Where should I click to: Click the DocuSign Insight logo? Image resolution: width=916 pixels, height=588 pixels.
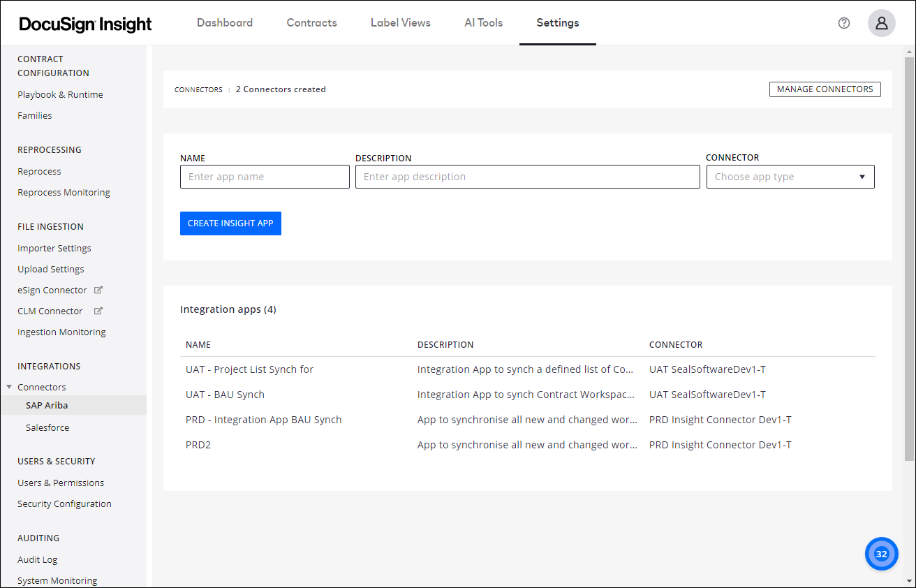[85, 24]
